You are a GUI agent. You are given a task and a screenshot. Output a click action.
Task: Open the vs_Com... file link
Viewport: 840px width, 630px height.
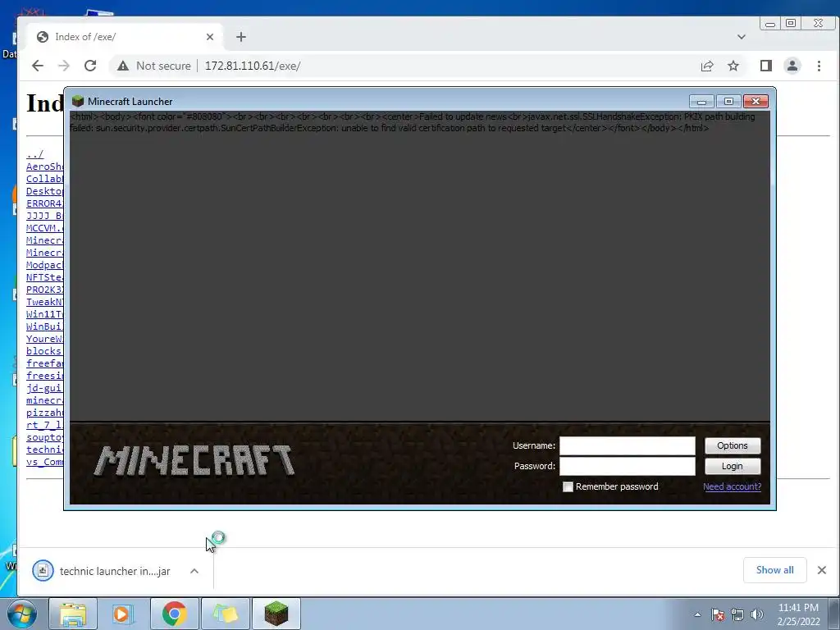(x=44, y=463)
